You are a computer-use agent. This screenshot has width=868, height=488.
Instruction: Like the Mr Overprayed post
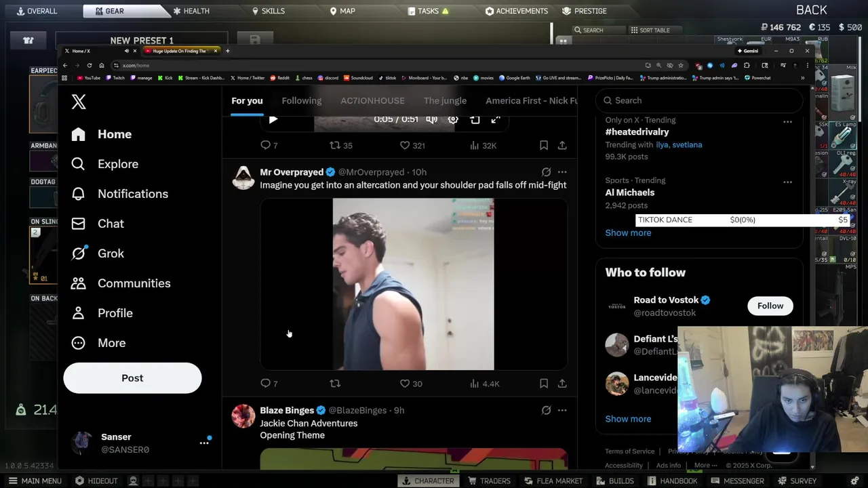click(x=411, y=384)
